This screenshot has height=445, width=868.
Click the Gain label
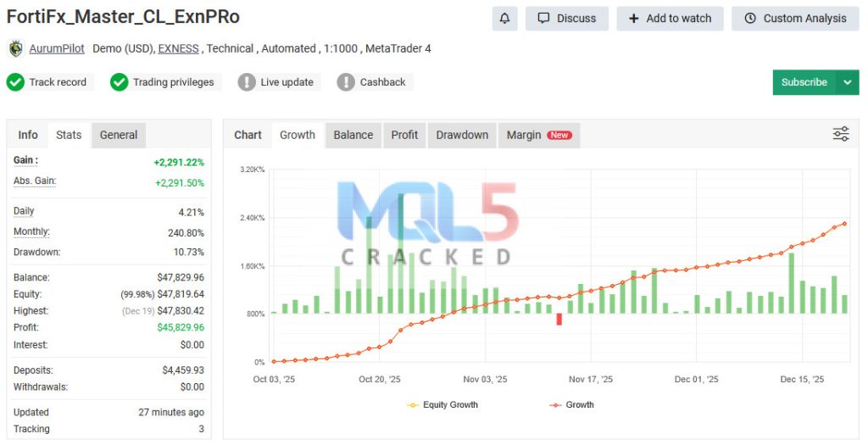[25, 160]
